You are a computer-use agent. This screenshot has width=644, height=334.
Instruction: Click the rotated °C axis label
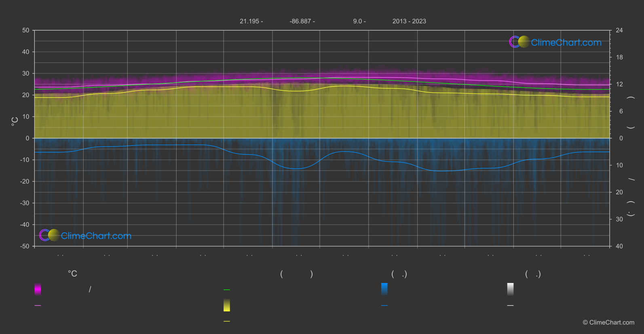[15, 121]
